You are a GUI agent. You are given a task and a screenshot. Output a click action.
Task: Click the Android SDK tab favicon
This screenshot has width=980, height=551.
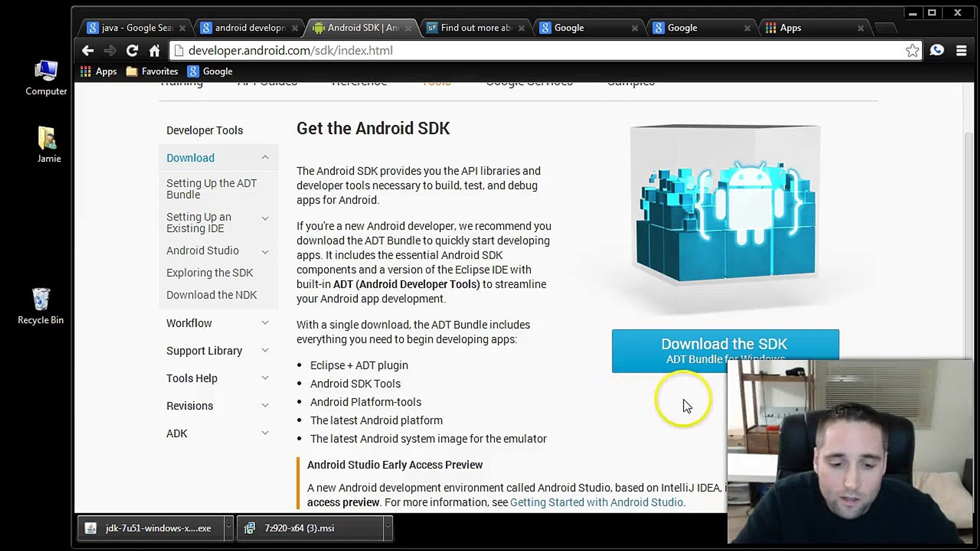[318, 28]
